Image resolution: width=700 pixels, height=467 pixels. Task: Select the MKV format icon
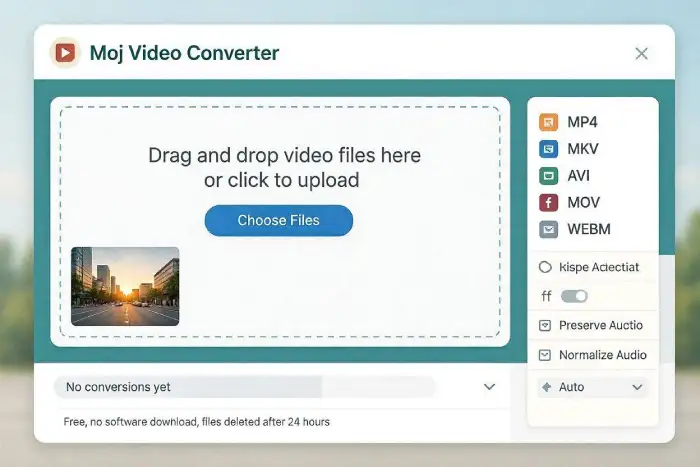click(x=548, y=149)
